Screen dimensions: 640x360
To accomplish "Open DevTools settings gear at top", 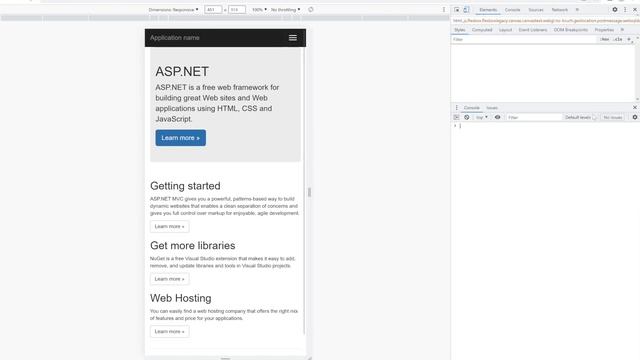I will (615, 10).
